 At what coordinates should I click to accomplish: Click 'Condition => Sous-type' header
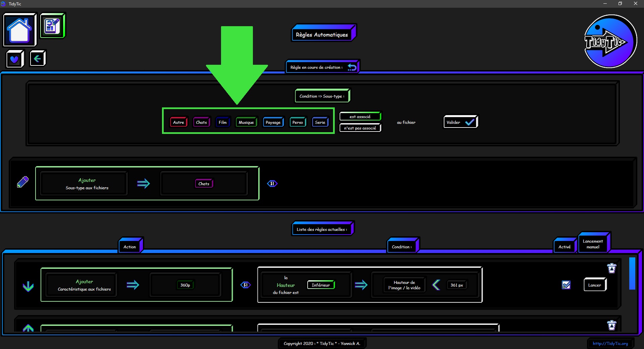tap(322, 96)
